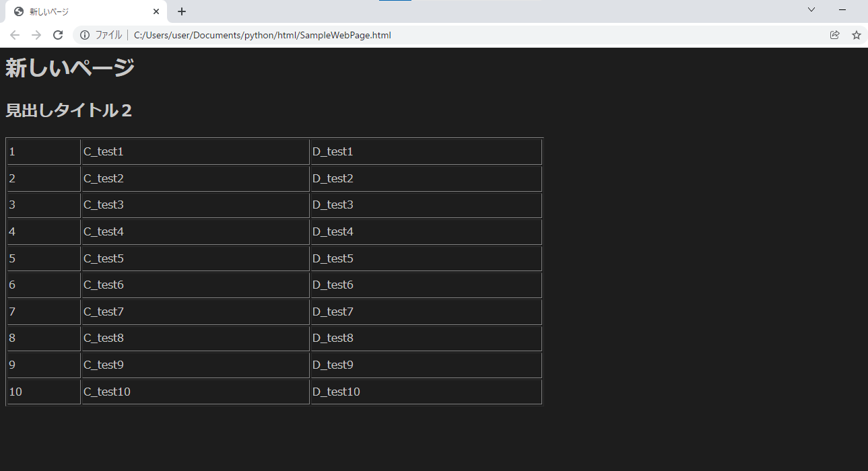Viewport: 868px width, 471px height.
Task: Click the 見出しタイトル２ subheading
Action: [x=69, y=110]
